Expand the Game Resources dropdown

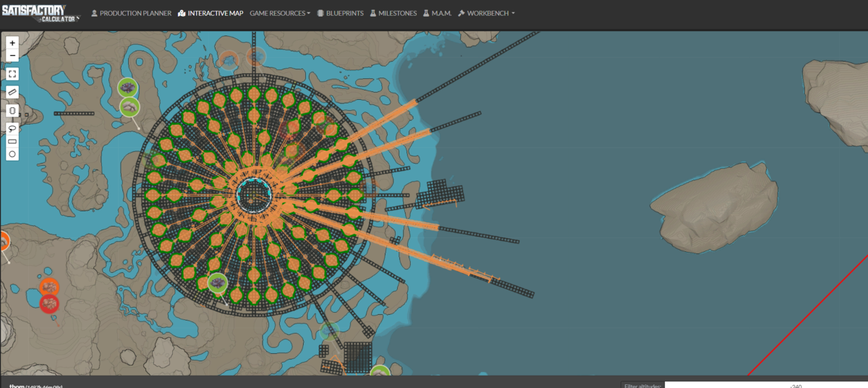280,13
